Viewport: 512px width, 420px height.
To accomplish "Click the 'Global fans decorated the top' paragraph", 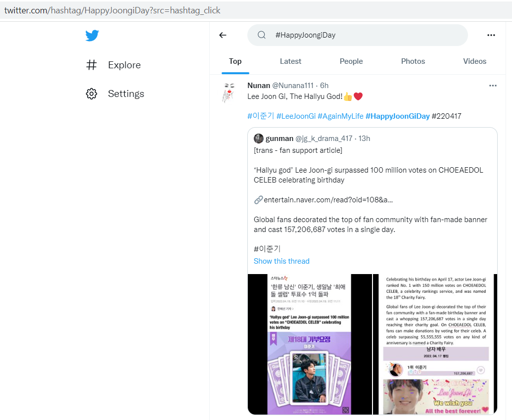I will pos(371,225).
